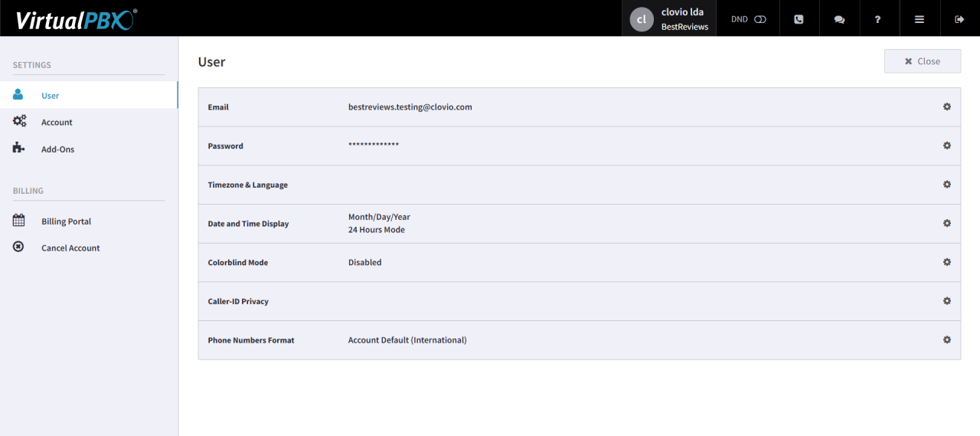Open Add-Ons in the sidebar

pos(89,149)
